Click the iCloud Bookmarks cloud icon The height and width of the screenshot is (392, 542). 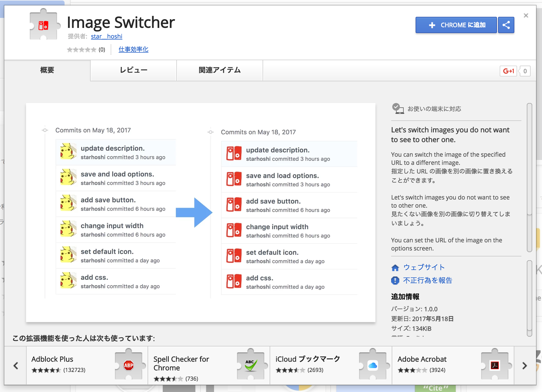372,365
